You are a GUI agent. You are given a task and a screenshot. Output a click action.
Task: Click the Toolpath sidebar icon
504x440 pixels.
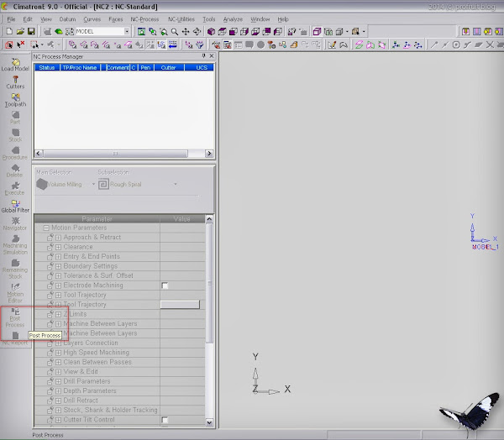[x=15, y=100]
